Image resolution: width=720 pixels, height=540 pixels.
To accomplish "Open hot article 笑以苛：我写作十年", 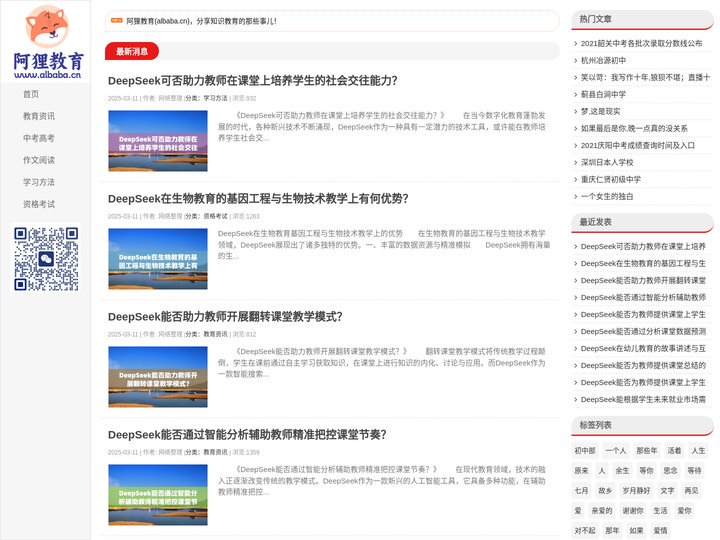I will tap(645, 78).
